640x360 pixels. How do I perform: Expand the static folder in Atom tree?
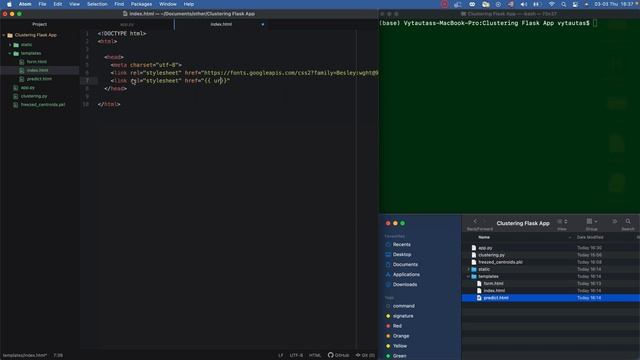(10, 44)
